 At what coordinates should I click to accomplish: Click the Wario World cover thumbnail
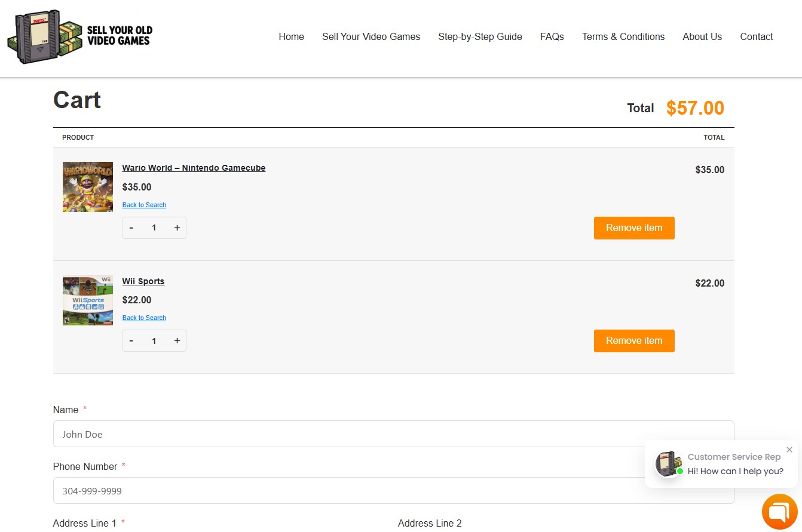click(88, 187)
